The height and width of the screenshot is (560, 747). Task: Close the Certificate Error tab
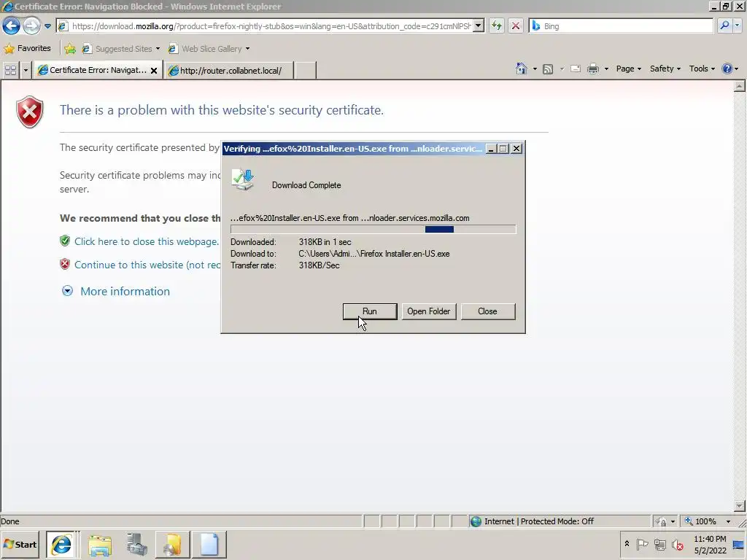point(154,71)
